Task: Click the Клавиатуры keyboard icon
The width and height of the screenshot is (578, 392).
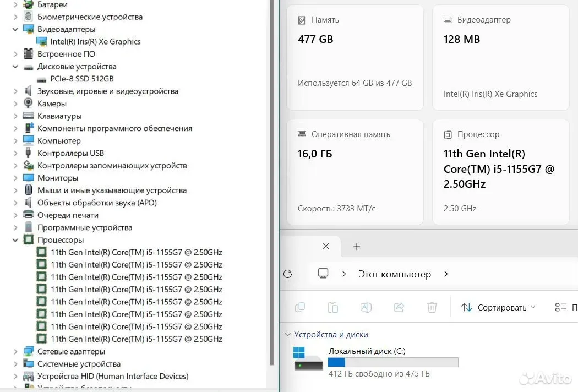Action: (29, 116)
